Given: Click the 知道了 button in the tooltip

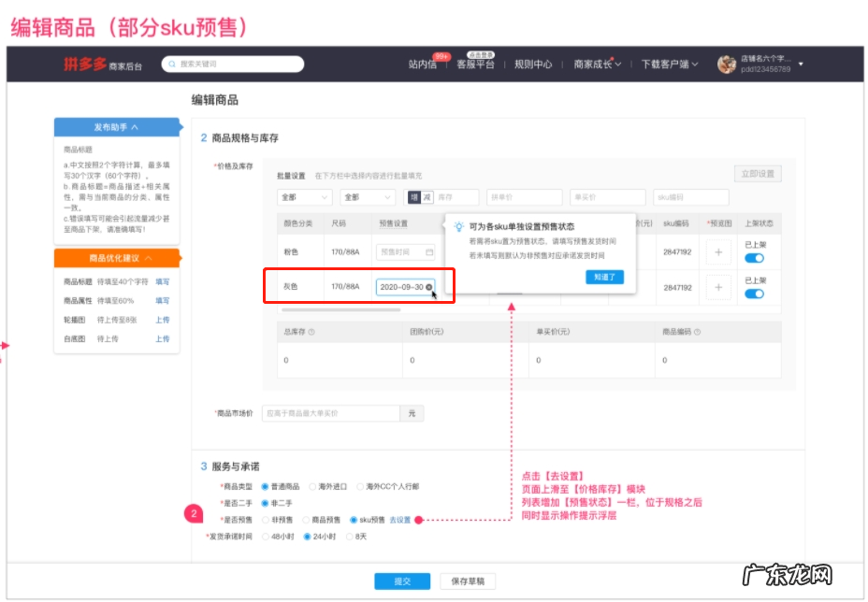Looking at the screenshot, I should (x=607, y=278).
